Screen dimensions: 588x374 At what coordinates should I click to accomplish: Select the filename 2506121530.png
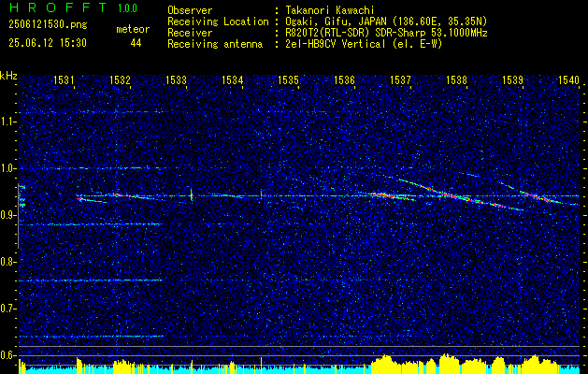click(x=48, y=25)
